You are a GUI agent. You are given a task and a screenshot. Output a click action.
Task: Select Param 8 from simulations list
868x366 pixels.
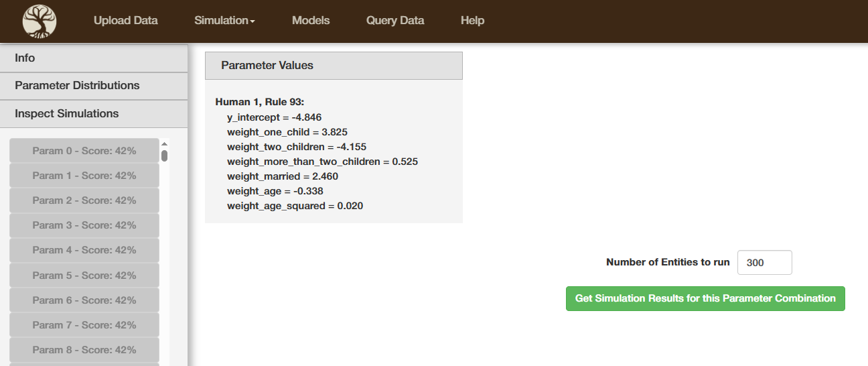84,350
